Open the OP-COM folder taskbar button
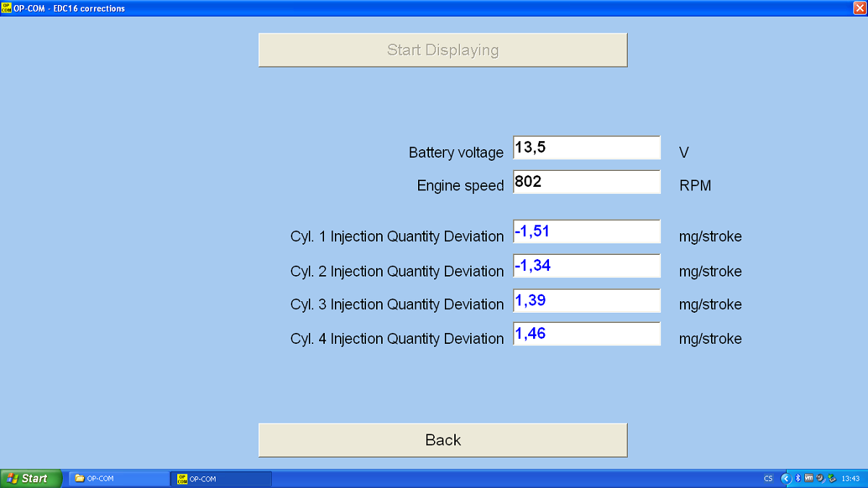 pos(119,479)
